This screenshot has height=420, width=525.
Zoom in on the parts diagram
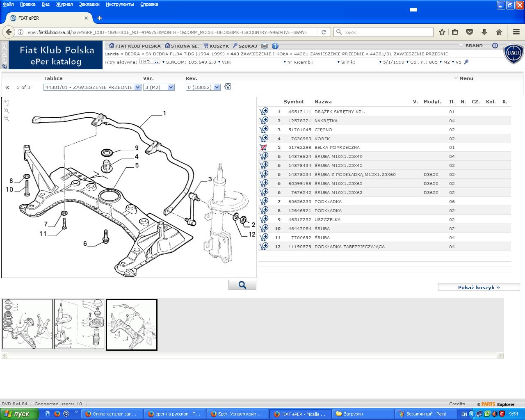tap(7, 111)
